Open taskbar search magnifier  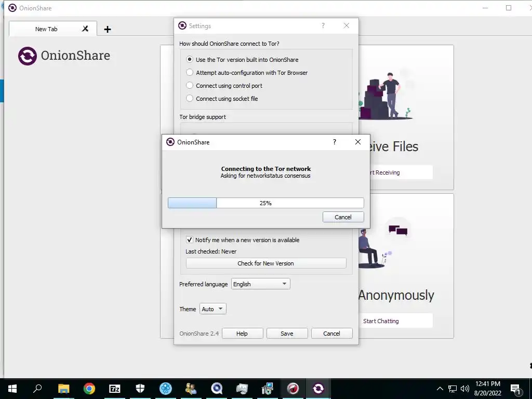click(x=37, y=388)
